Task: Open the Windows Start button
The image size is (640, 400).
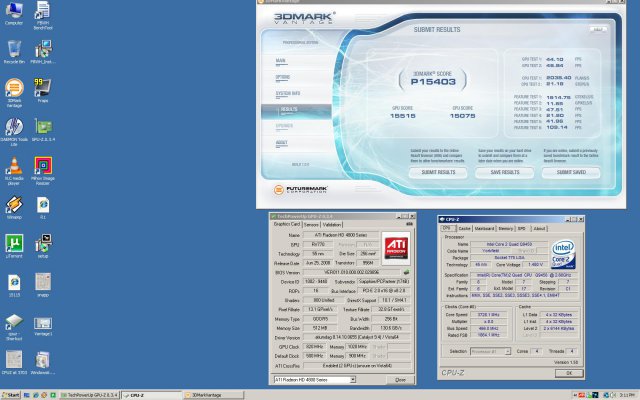Action: [x=11, y=395]
